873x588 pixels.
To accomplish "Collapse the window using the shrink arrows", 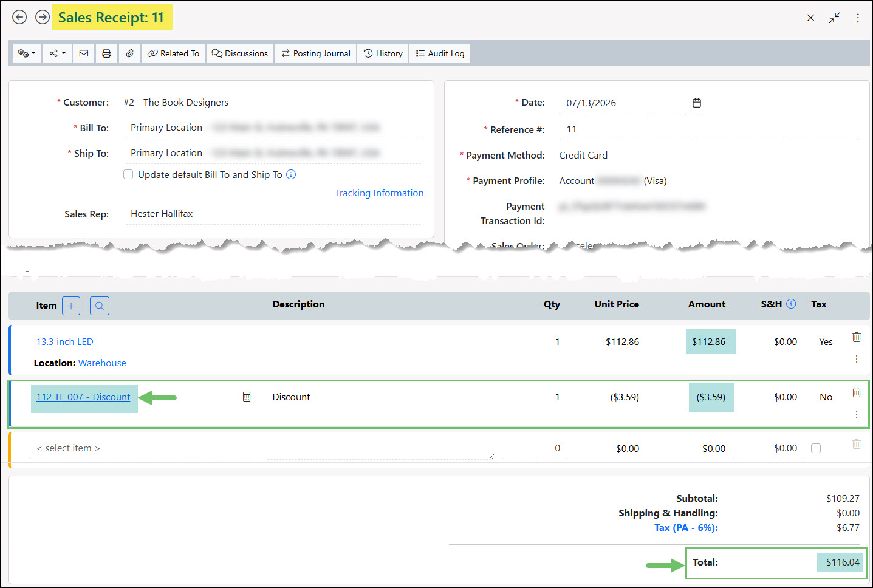I will (835, 18).
